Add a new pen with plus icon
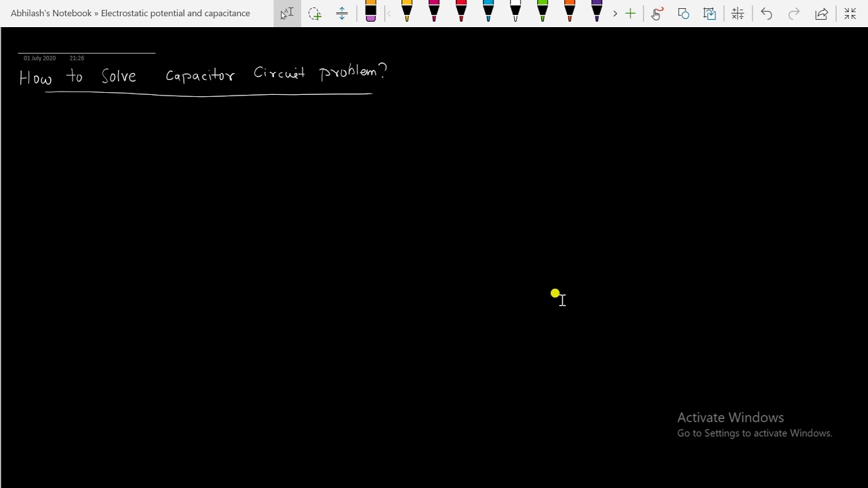This screenshot has width=868, height=488. [x=630, y=14]
